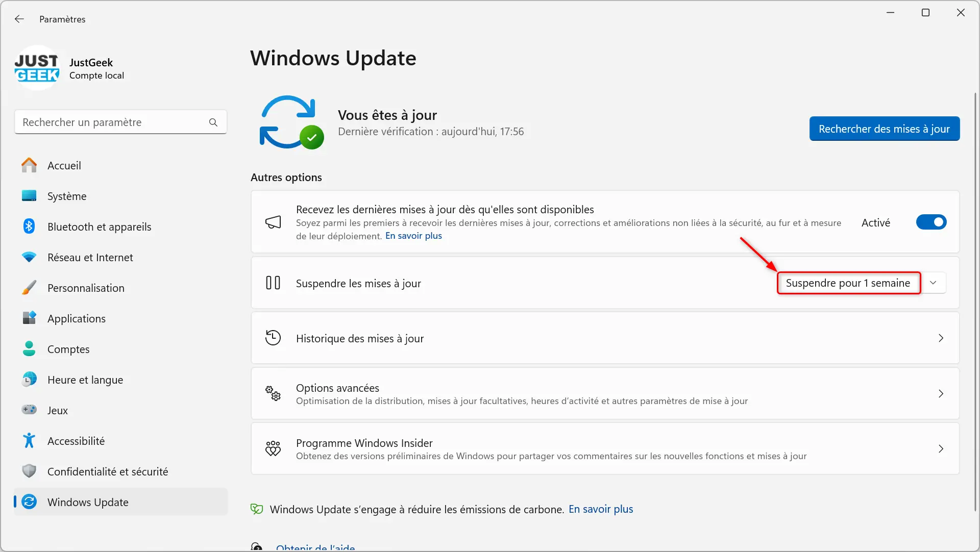Open Historique des mises à jour chevron

pos(941,338)
